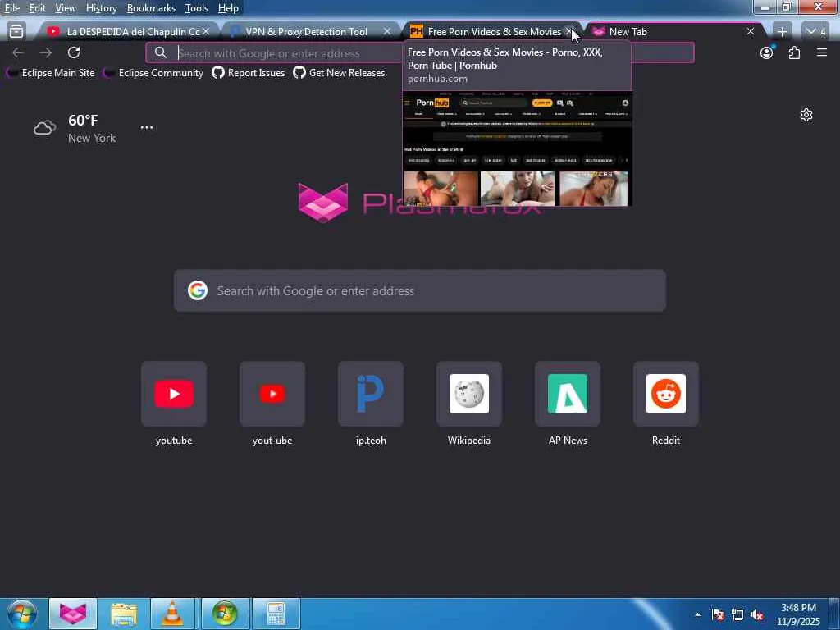Open the Tools menu
Viewport: 840px width, 630px height.
pyautogui.click(x=197, y=8)
